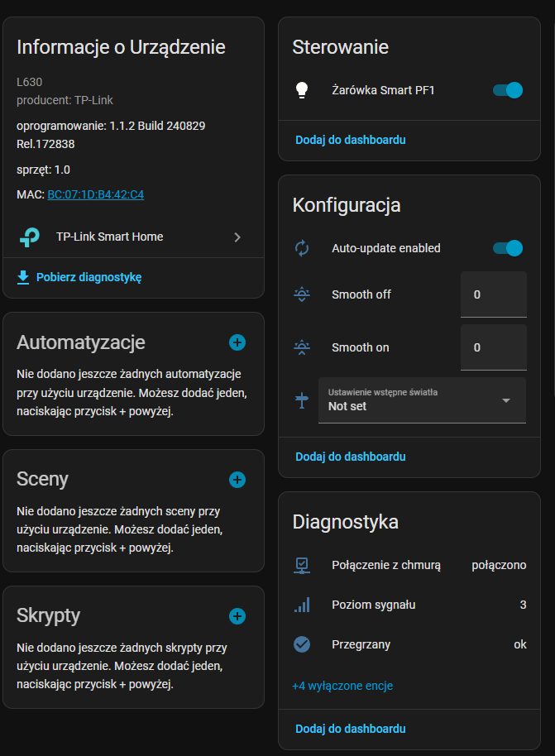
Task: Click the sprzęt: 1.0 text
Action: click(x=43, y=170)
